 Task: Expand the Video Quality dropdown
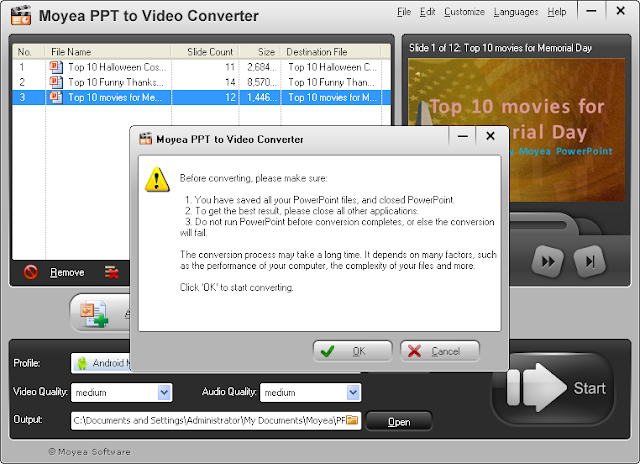pyautogui.click(x=164, y=393)
